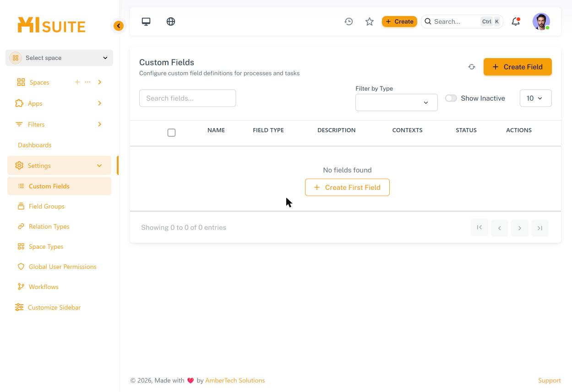Click the Apps puzzle piece icon
Image resolution: width=572 pixels, height=392 pixels.
point(19,103)
